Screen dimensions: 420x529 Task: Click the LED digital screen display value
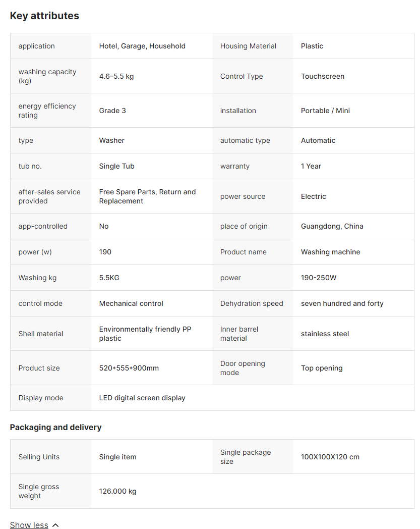[142, 398]
